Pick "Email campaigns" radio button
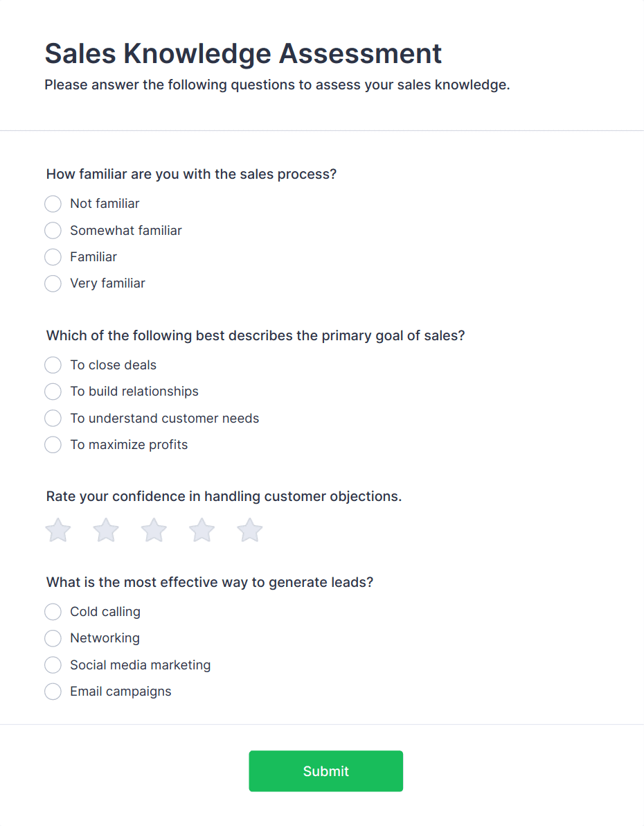 [53, 692]
